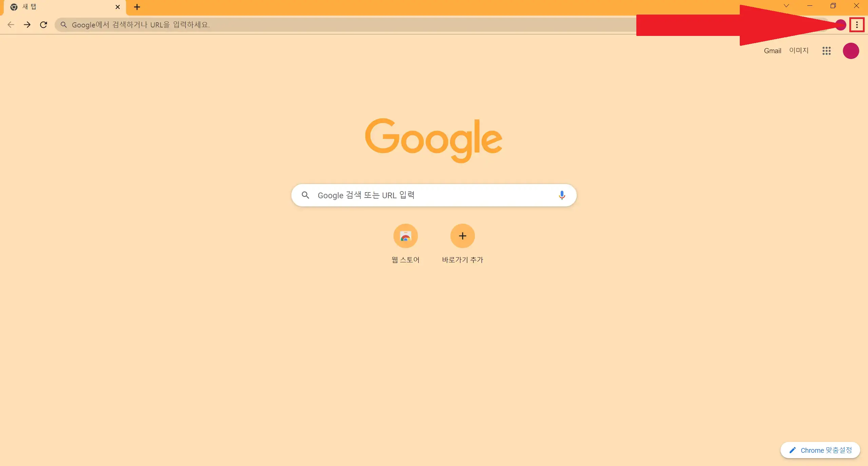This screenshot has width=868, height=466.
Task: Click the Chrome minimize window button
Action: (x=809, y=6)
